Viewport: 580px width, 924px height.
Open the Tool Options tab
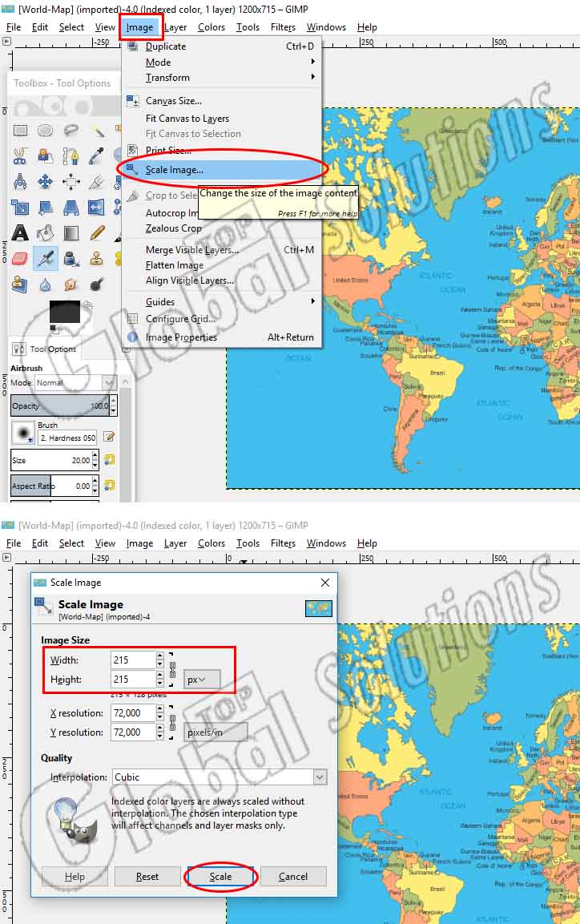[45, 349]
